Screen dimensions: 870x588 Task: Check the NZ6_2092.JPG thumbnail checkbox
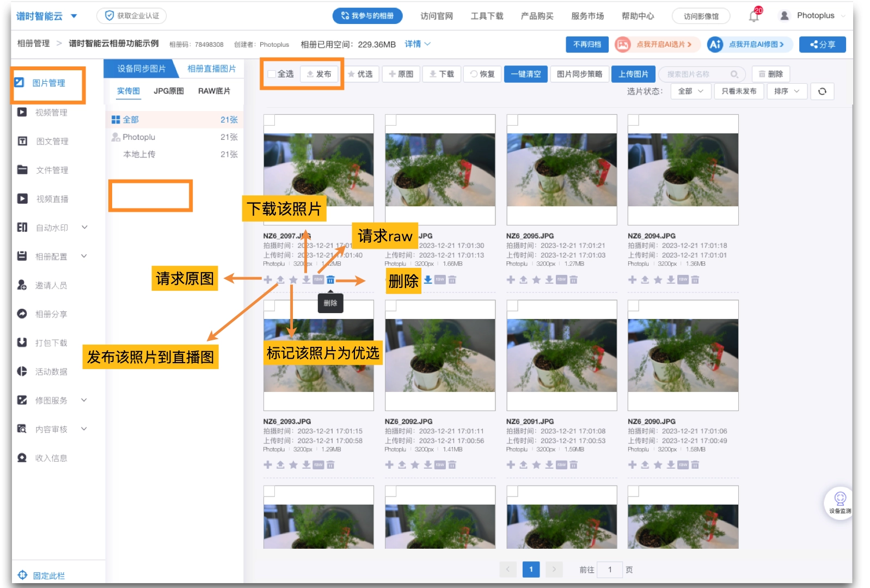point(391,306)
